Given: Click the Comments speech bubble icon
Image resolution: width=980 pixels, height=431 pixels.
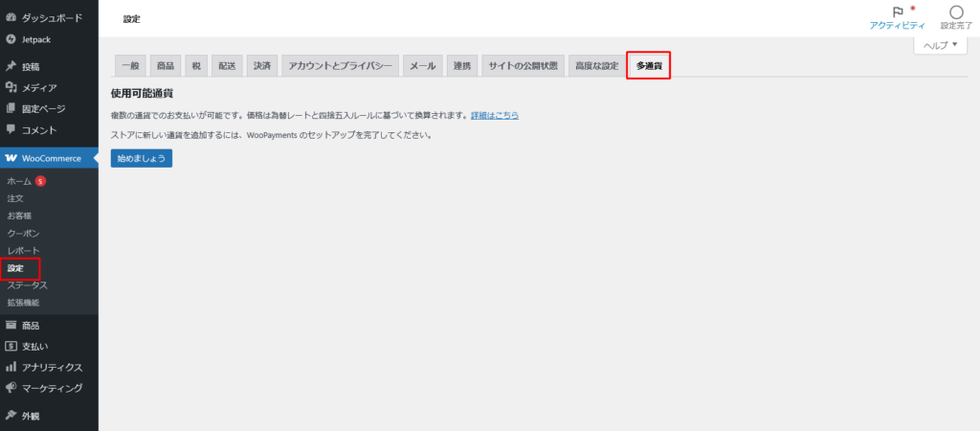Looking at the screenshot, I should 11,129.
